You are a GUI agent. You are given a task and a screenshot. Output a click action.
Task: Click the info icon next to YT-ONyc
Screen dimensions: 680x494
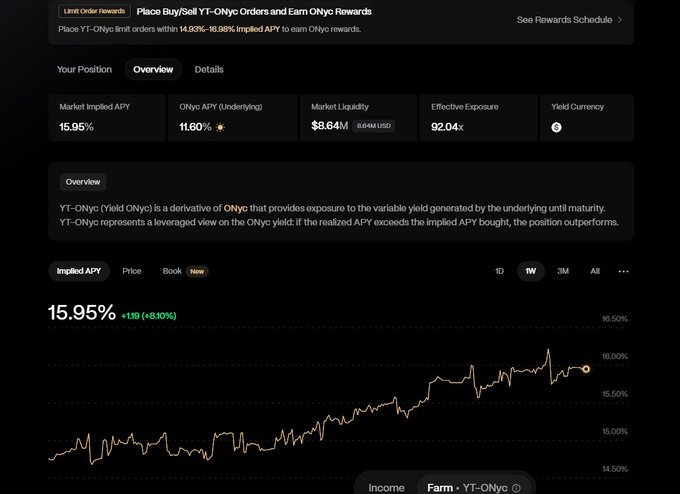click(x=516, y=488)
